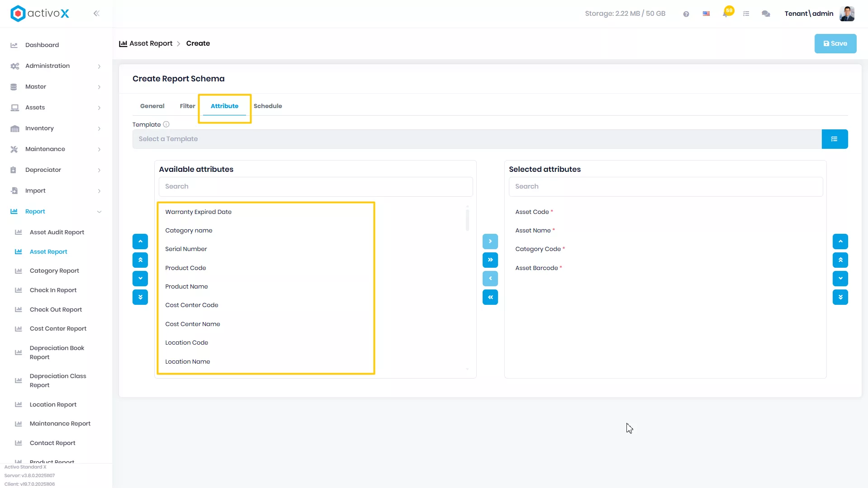Open Check In Report
This screenshot has width=868, height=488.
point(53,290)
